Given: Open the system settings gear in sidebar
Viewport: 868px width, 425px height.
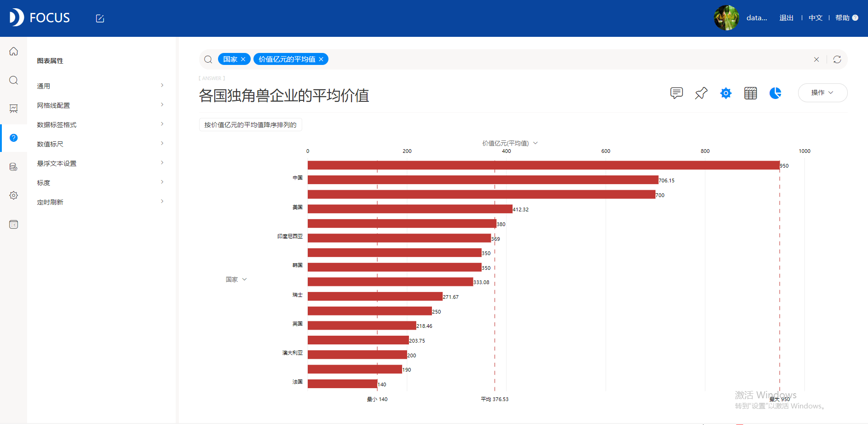Looking at the screenshot, I should 14,195.
